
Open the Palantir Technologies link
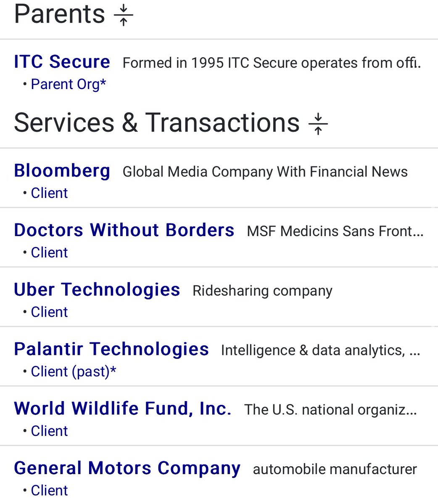tap(111, 349)
